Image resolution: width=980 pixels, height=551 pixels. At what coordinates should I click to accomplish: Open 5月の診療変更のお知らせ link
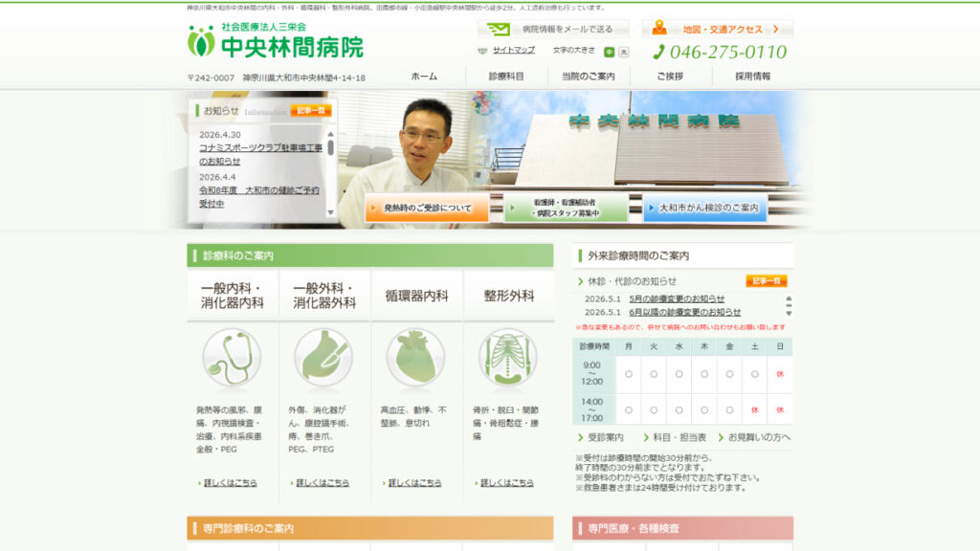click(x=677, y=299)
